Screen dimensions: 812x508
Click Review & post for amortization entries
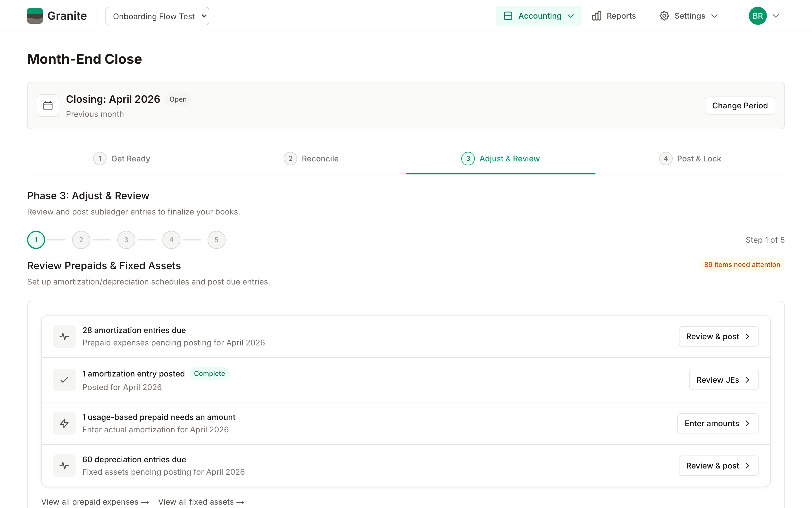(x=719, y=336)
